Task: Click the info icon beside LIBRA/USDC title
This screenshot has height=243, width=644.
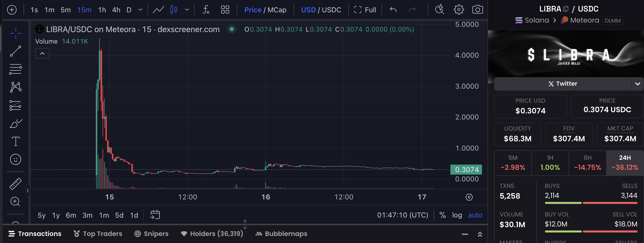Action: coord(39,29)
